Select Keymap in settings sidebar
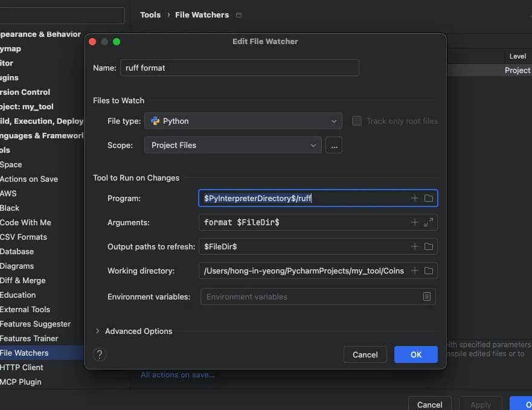 10,49
